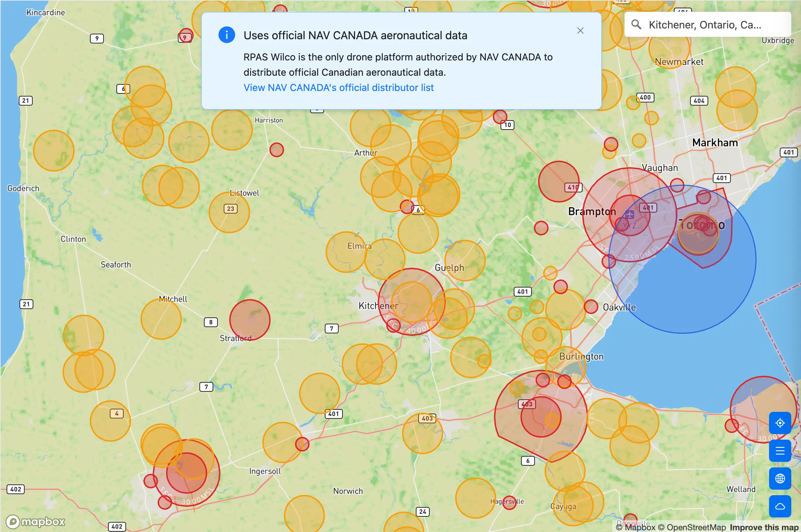Screen dimensions: 801x532
Task: Click the highway 410 shield near Brampton
Action: 573,187
